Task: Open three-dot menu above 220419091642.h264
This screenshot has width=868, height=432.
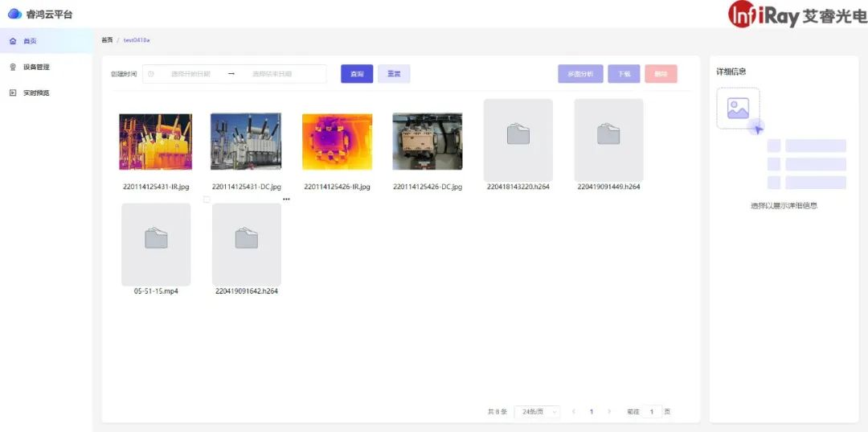Action: point(286,199)
